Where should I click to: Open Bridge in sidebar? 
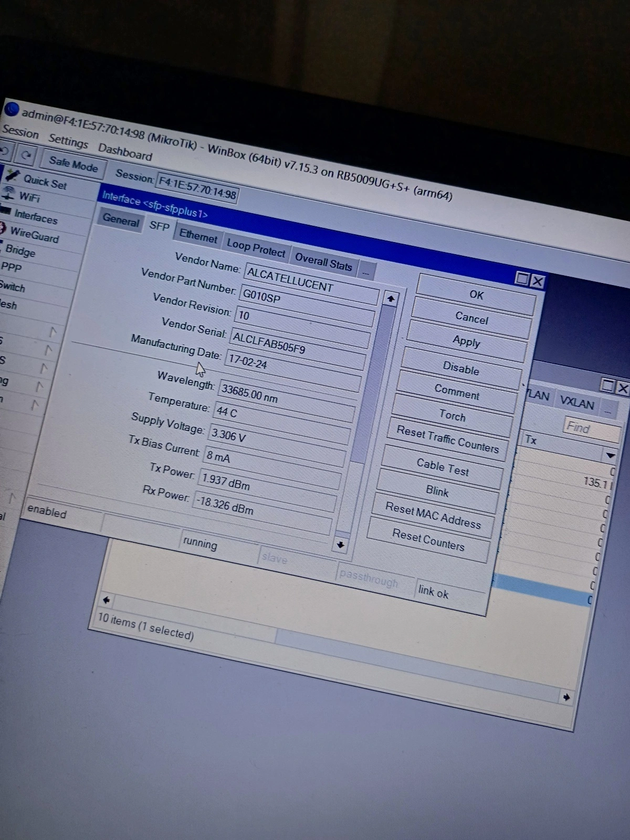click(x=20, y=250)
